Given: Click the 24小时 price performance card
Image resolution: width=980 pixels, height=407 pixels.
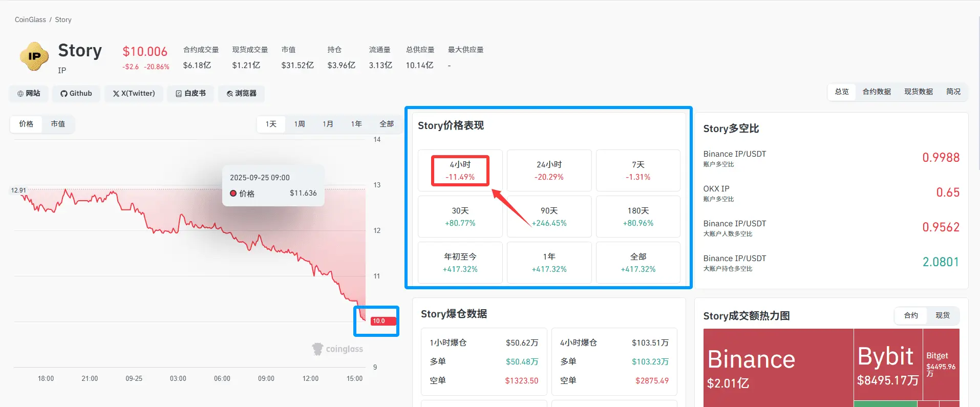Looking at the screenshot, I should [x=549, y=170].
